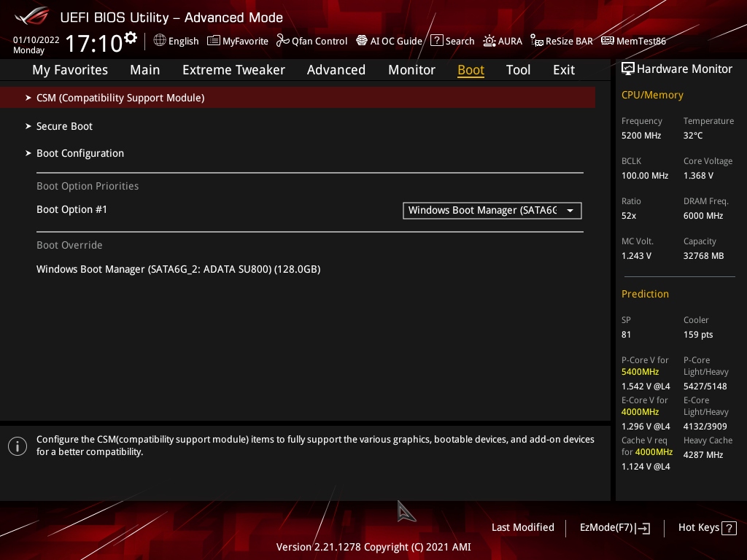Switch to EzMode(F7)
Viewport: 747px width, 560px height.
[614, 528]
